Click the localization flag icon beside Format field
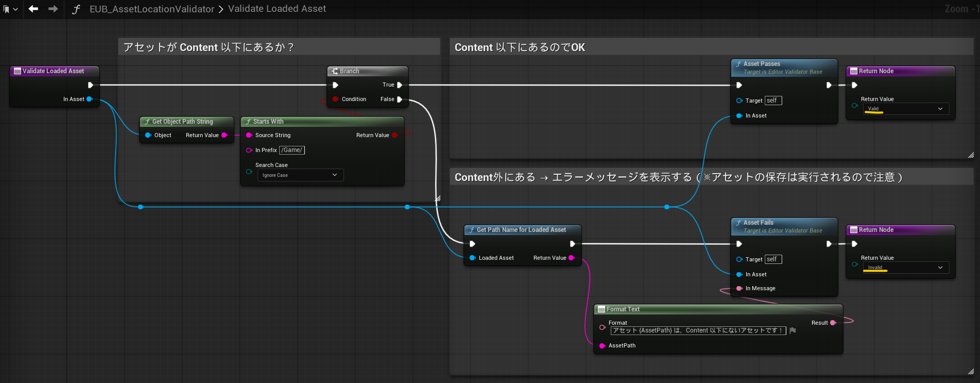The width and height of the screenshot is (980, 383). [793, 330]
